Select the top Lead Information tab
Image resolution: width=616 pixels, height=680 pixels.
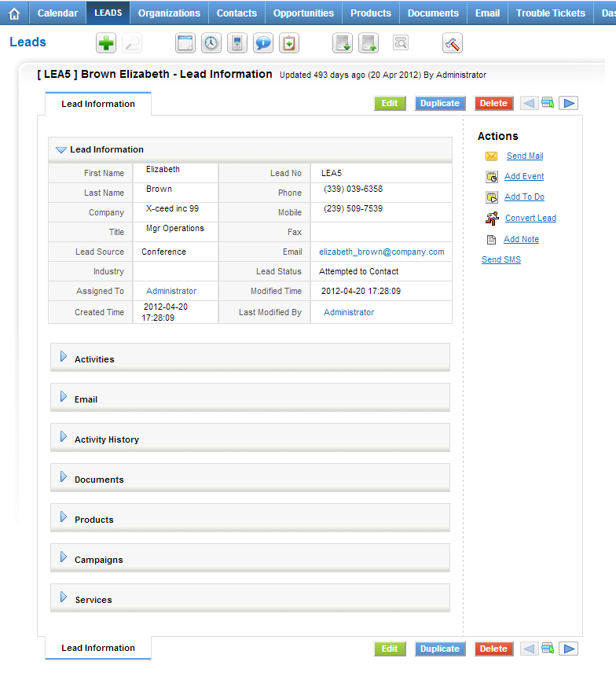tap(98, 104)
